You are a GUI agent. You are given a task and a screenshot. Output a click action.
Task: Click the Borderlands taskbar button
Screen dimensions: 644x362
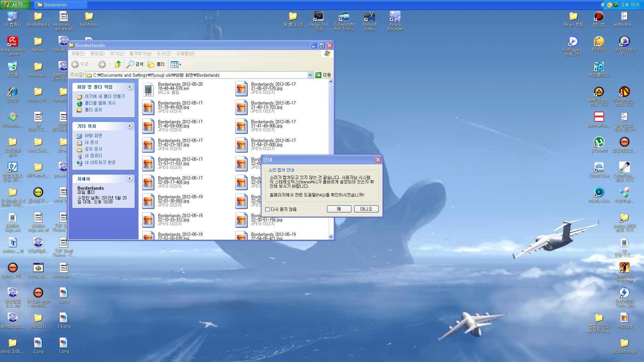(x=60, y=5)
